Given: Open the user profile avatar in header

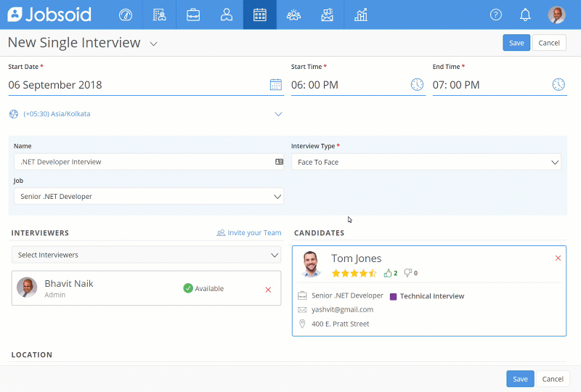Looking at the screenshot, I should (x=556, y=15).
